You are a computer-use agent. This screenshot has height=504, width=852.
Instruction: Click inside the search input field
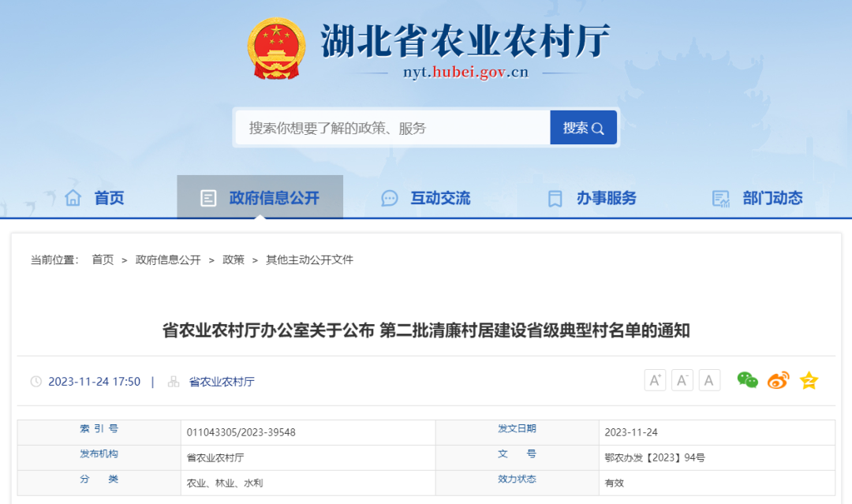(379, 127)
